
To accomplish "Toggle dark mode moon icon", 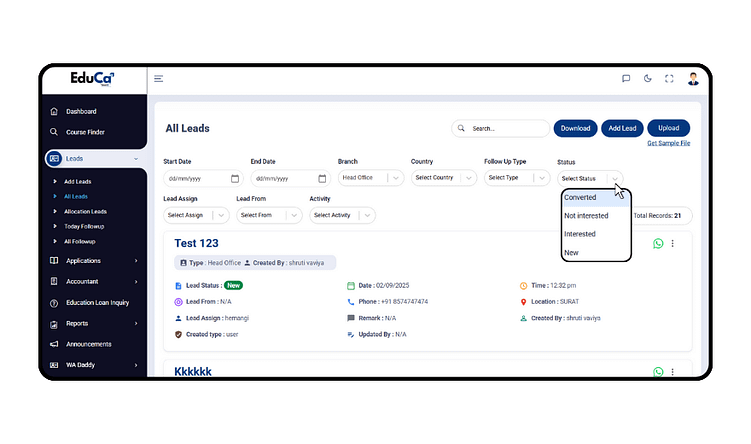I will [648, 79].
